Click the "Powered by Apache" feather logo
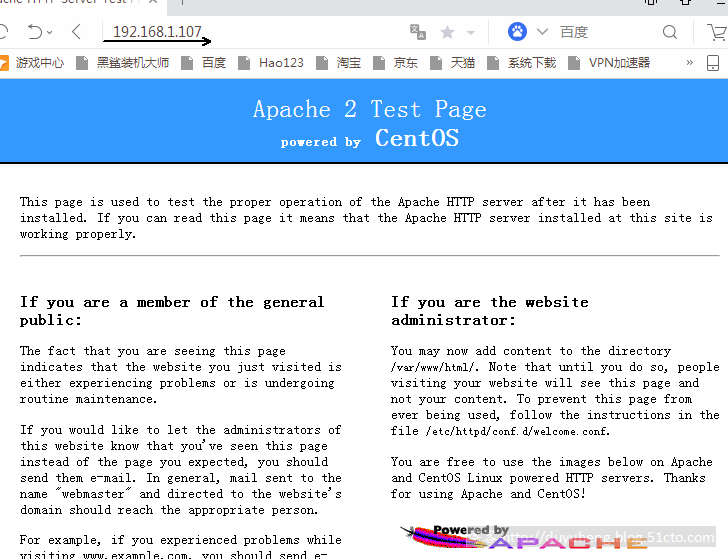 522,538
